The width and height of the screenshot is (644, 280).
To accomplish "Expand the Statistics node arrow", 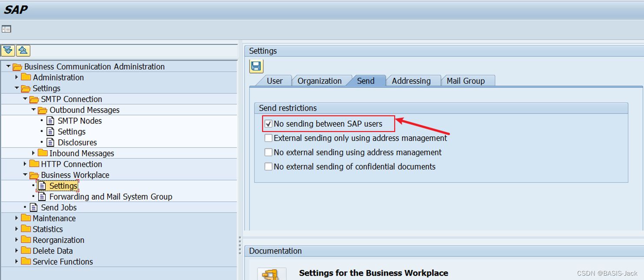I will (x=17, y=229).
